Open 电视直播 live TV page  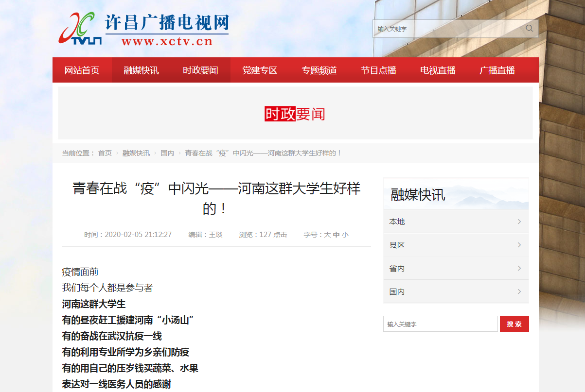pyautogui.click(x=438, y=70)
